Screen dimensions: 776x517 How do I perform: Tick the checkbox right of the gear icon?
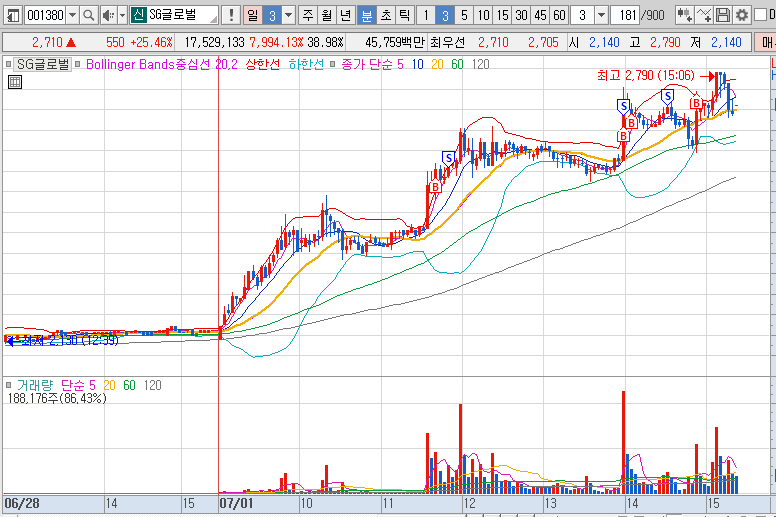(760, 15)
